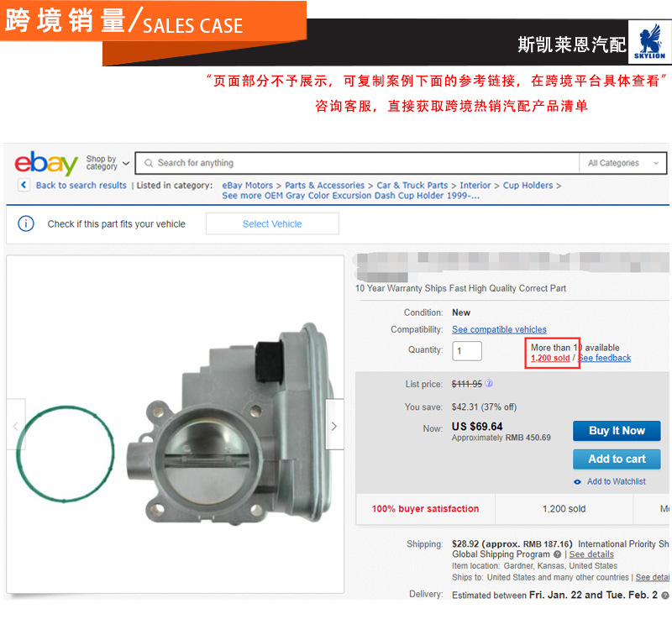Open the eBay Motors breadcrumb
The height and width of the screenshot is (635, 672).
247,185
